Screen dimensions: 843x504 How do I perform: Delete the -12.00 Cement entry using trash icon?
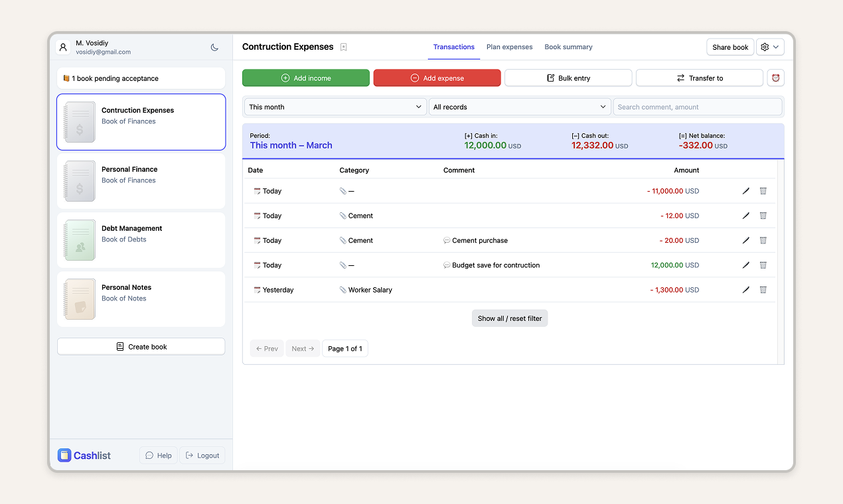point(763,216)
